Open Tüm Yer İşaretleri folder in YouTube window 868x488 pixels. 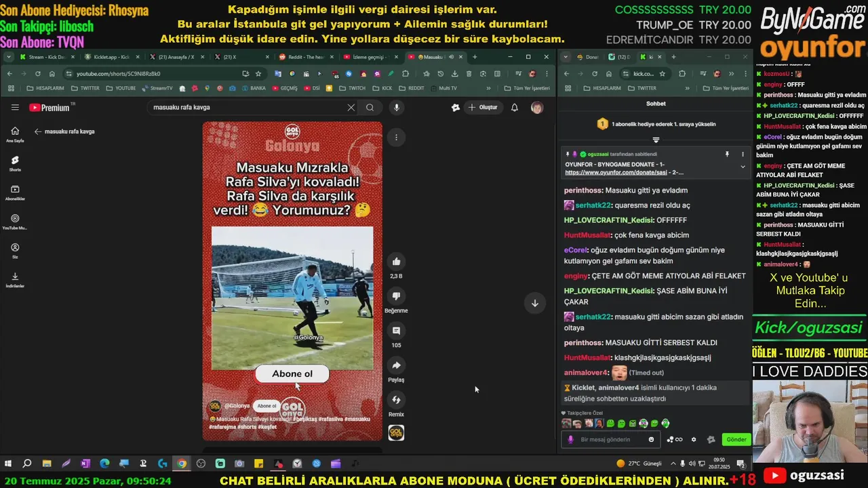526,88
